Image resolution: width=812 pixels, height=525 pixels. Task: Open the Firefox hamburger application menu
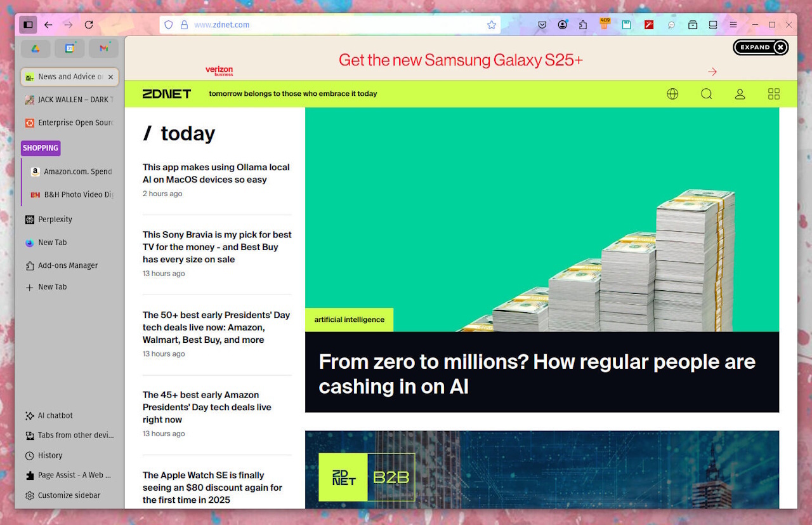click(733, 25)
